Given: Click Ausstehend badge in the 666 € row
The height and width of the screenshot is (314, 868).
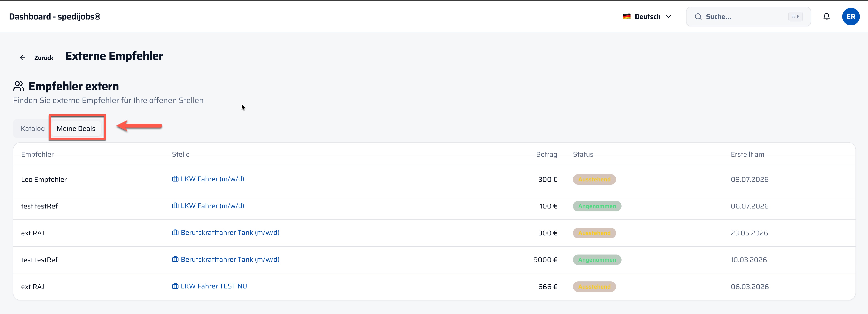Looking at the screenshot, I should [x=594, y=286].
